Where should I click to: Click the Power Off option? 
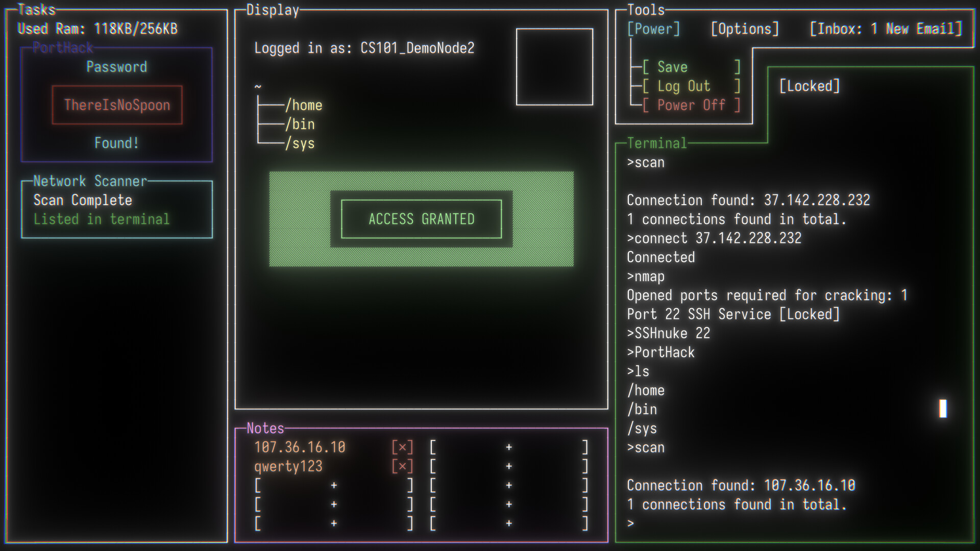pos(691,105)
